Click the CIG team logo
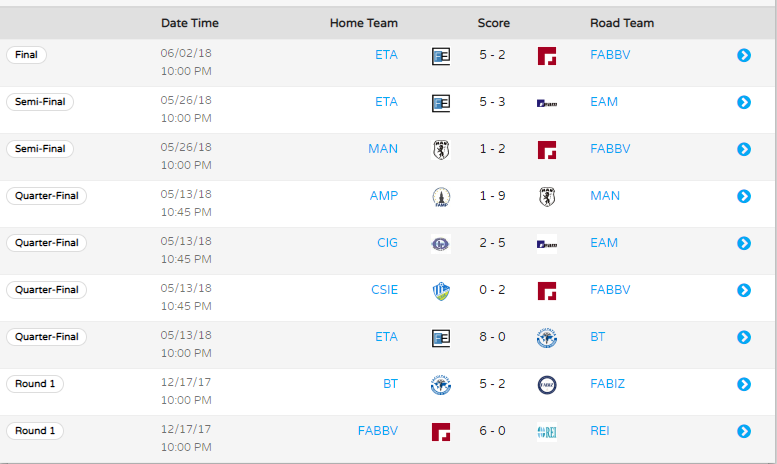The width and height of the screenshot is (777, 464). tap(441, 244)
